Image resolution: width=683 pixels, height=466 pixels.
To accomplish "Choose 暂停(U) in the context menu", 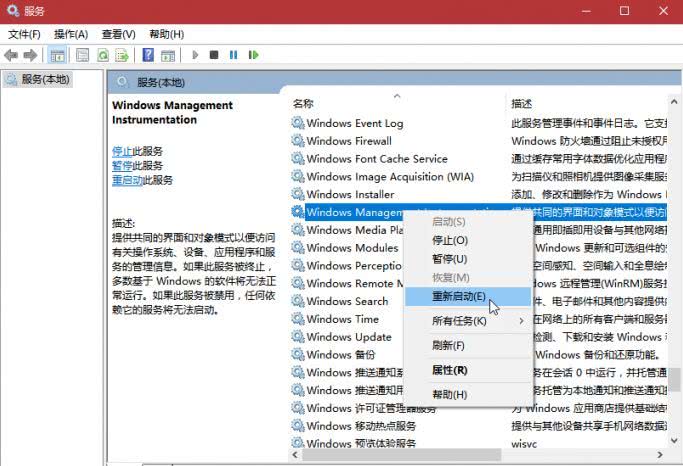I will click(469, 259).
